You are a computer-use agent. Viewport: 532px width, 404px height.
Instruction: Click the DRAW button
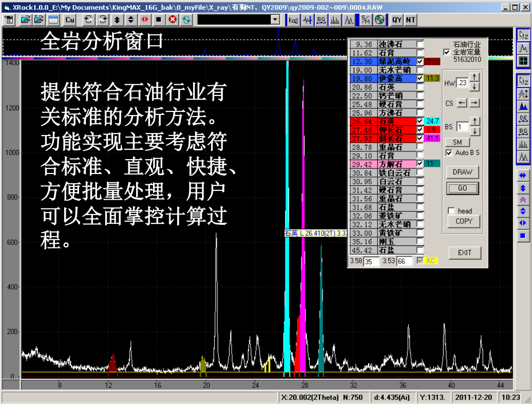point(462,172)
